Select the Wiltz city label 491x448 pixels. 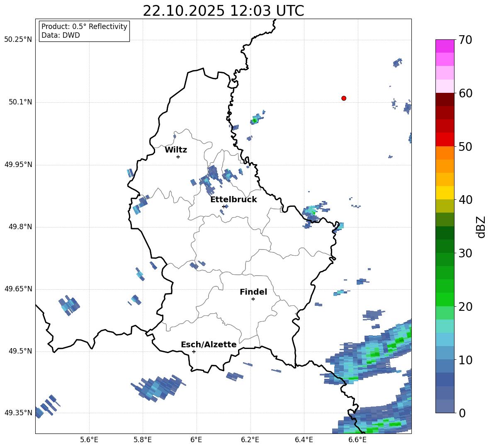(176, 150)
